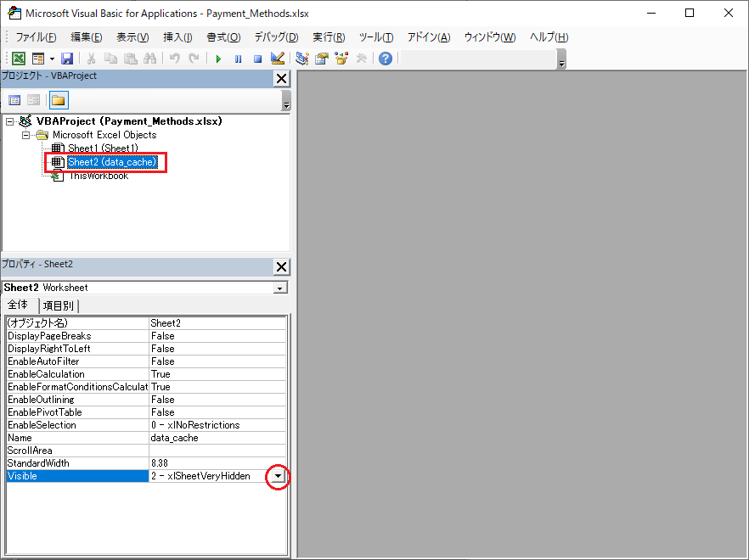Screen dimensions: 749x560
Task: Open the ウィンドウ(W) menu
Action: click(x=490, y=37)
